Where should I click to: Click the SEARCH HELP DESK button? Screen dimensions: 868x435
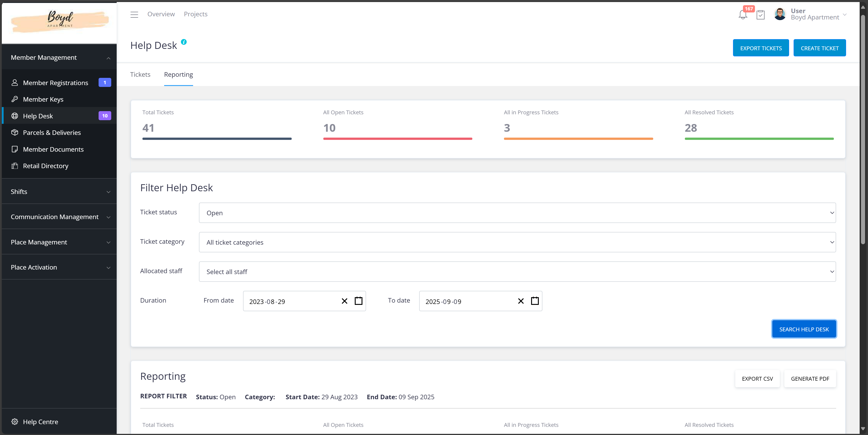(x=804, y=329)
